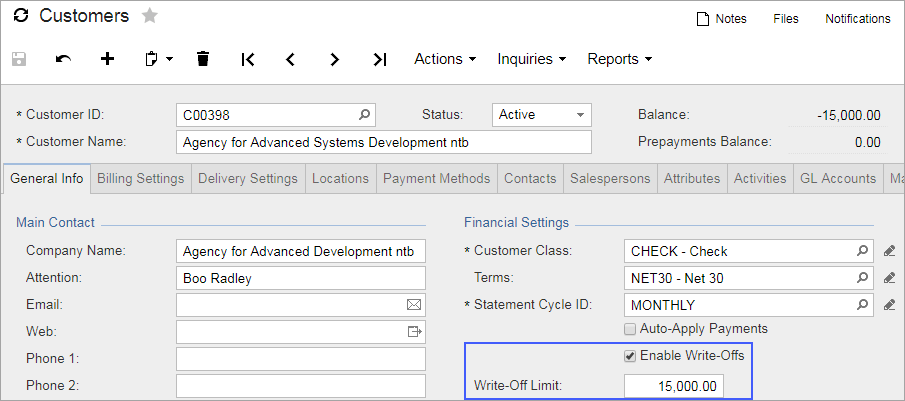The height and width of the screenshot is (401, 905).
Task: Switch to the Activities tab
Action: click(x=760, y=179)
